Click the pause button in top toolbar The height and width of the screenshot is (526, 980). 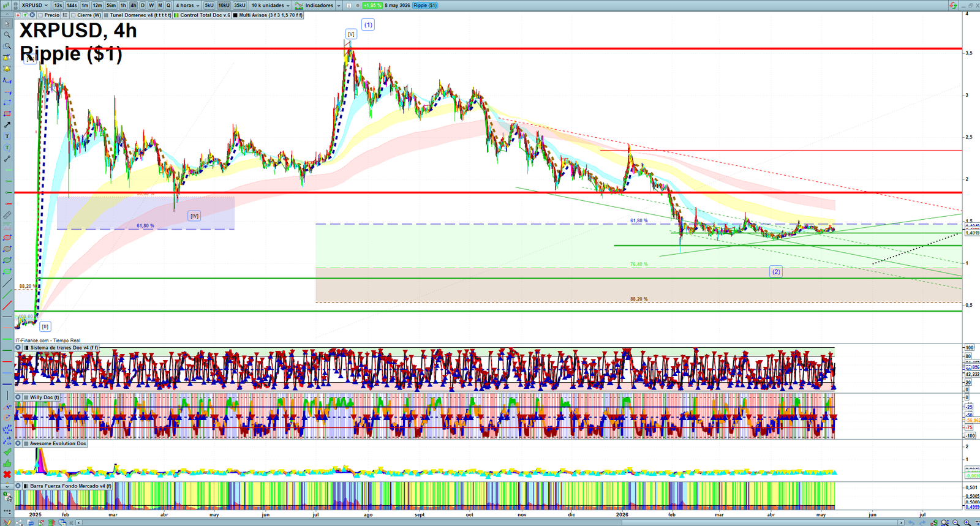(349, 6)
